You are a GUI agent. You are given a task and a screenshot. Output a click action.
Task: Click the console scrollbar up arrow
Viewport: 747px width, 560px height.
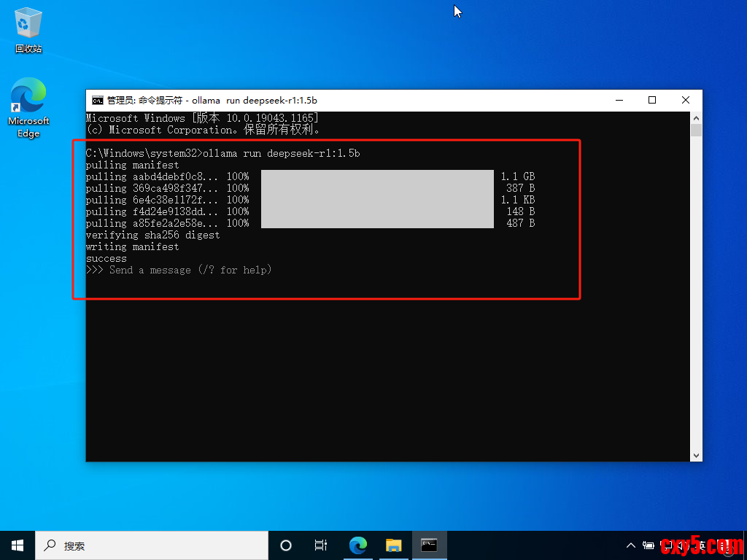click(x=696, y=118)
